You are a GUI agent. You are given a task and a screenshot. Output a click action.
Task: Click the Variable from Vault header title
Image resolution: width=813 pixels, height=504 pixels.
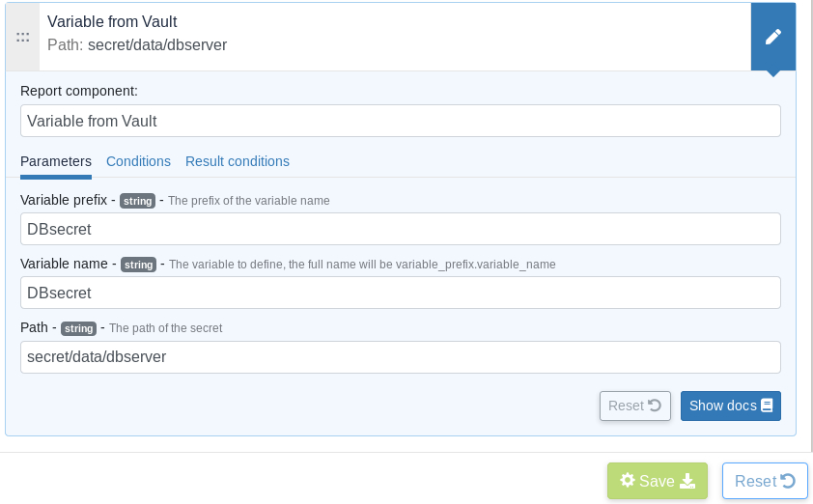[112, 21]
